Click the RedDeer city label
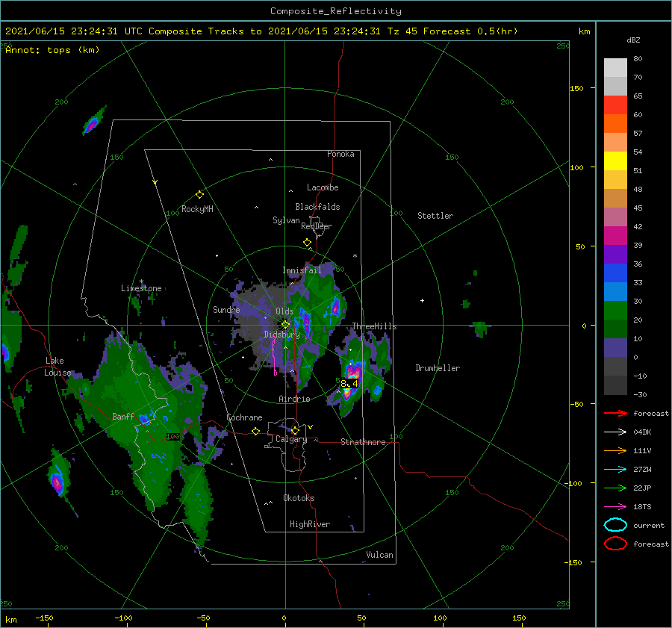 (x=317, y=226)
